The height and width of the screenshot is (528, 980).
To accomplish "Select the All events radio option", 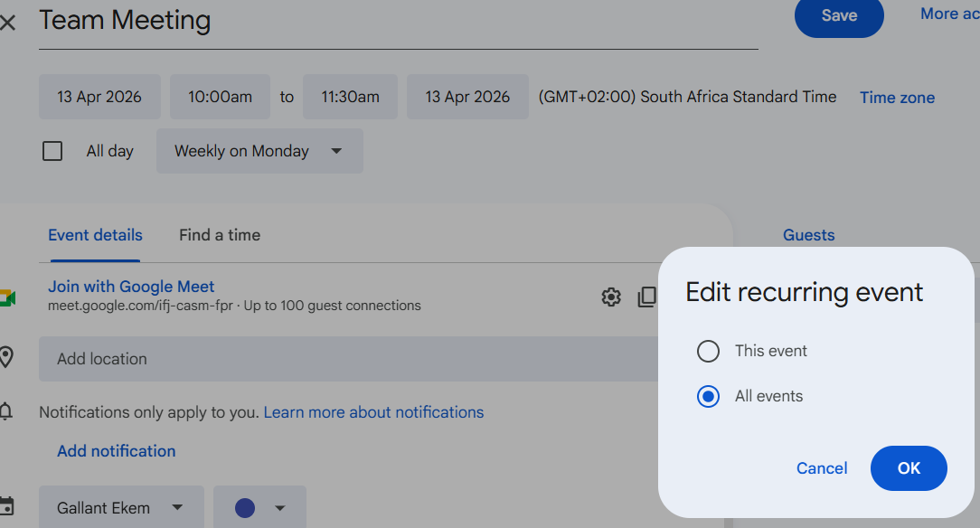I will click(708, 396).
